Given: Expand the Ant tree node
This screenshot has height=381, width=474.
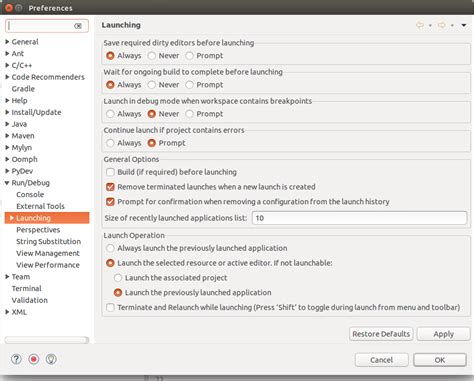Looking at the screenshot, I should coord(7,53).
